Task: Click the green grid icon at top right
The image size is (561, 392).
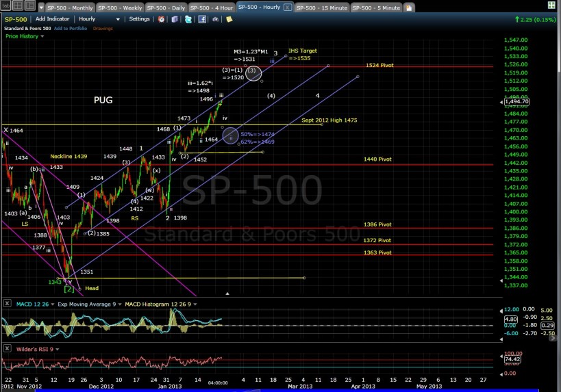Action: coord(551,5)
